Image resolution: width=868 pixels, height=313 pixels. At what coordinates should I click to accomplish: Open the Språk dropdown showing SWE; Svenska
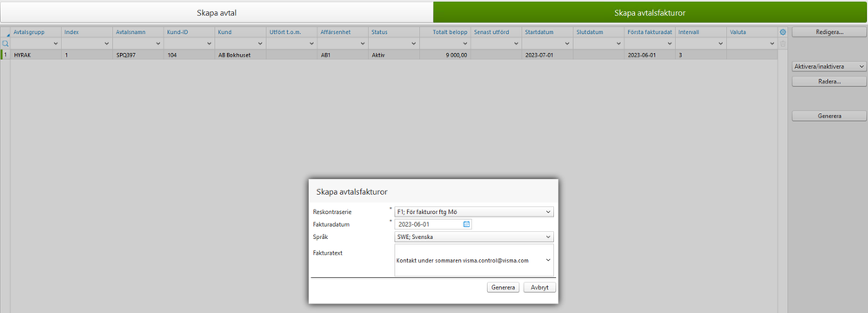474,237
